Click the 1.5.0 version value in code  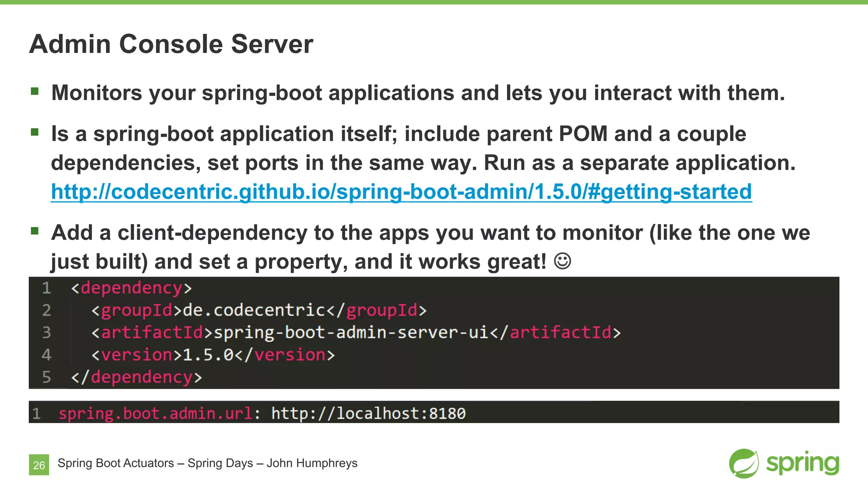point(208,355)
